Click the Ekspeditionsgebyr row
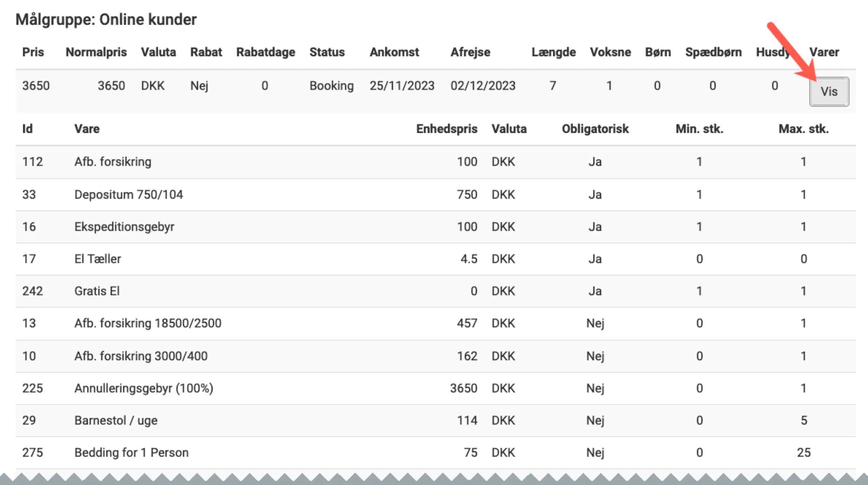868x485 pixels. (x=124, y=227)
